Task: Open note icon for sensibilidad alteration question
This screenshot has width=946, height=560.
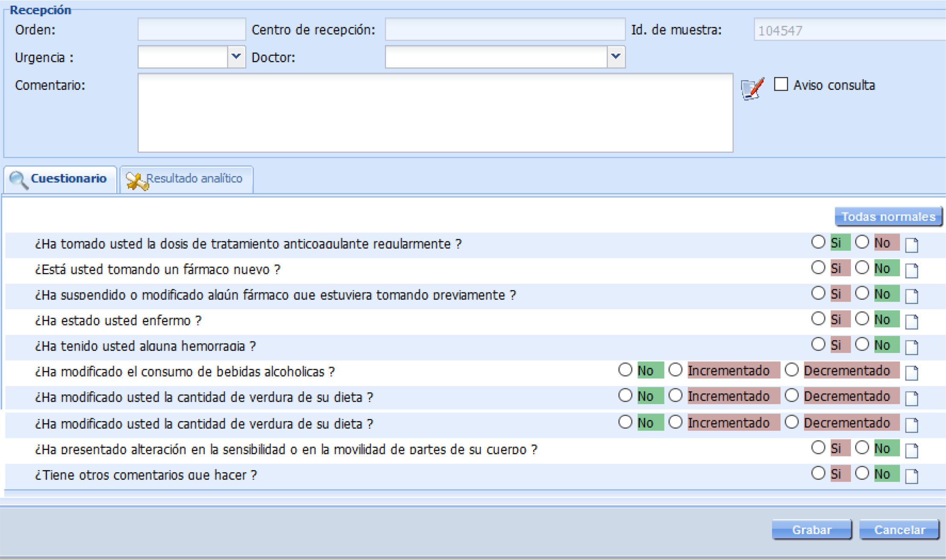Action: pos(911,450)
